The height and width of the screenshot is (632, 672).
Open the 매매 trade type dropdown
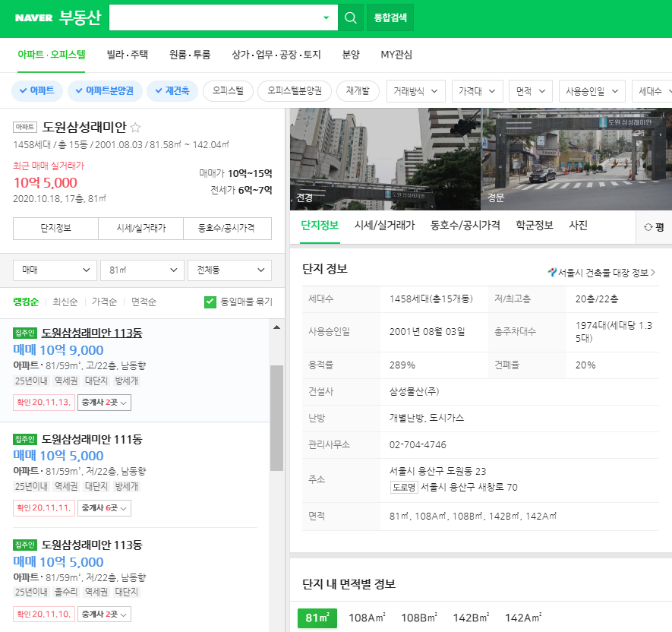(x=55, y=270)
